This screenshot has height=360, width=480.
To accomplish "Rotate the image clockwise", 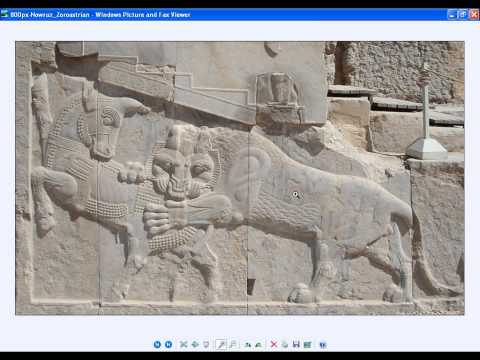I will pos(248,344).
